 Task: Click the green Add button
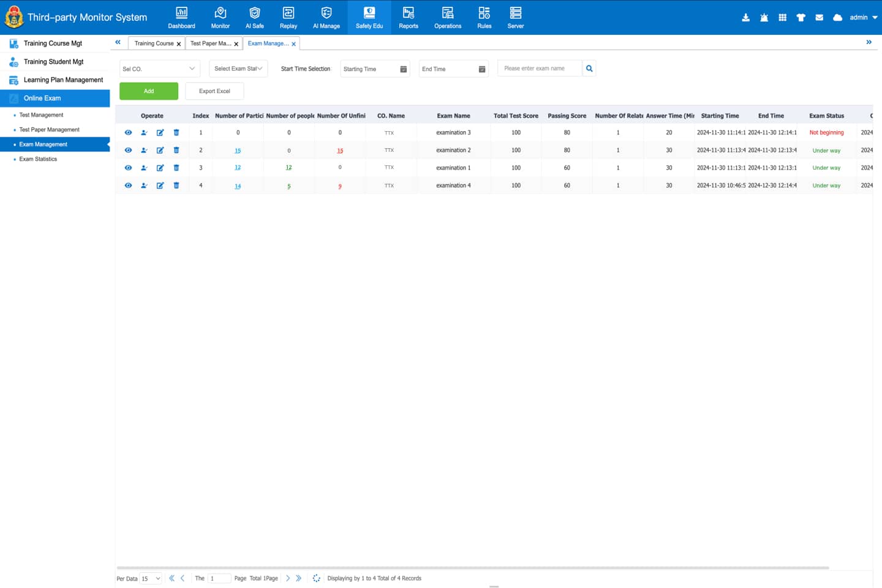click(149, 91)
